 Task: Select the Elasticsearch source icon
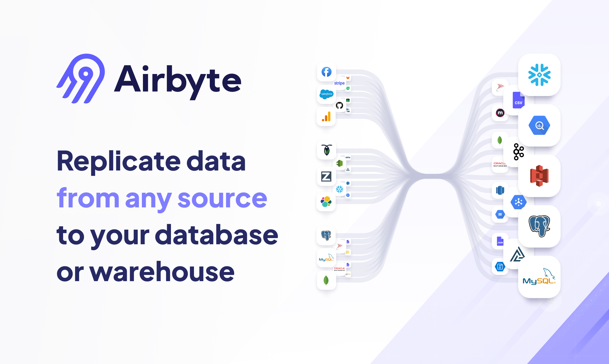coord(326,202)
